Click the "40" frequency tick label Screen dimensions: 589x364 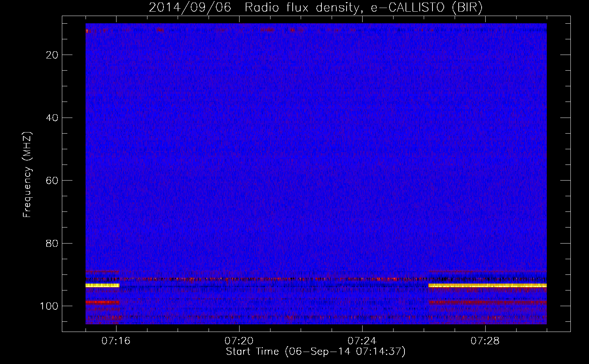click(x=52, y=118)
